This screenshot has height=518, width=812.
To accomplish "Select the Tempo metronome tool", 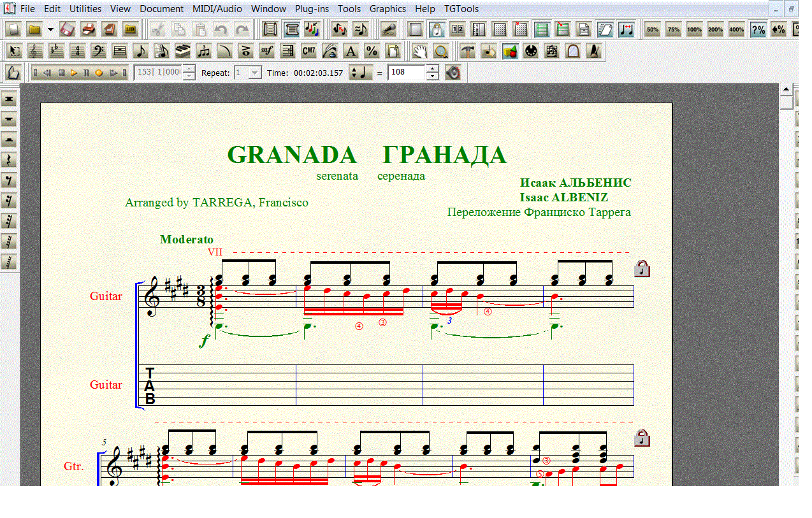I will pyautogui.click(x=594, y=51).
